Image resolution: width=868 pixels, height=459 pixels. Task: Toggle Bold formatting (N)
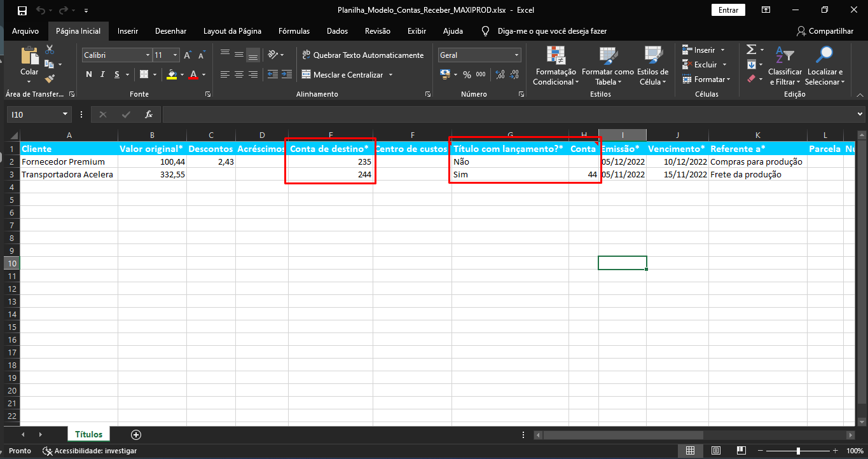pos(89,75)
